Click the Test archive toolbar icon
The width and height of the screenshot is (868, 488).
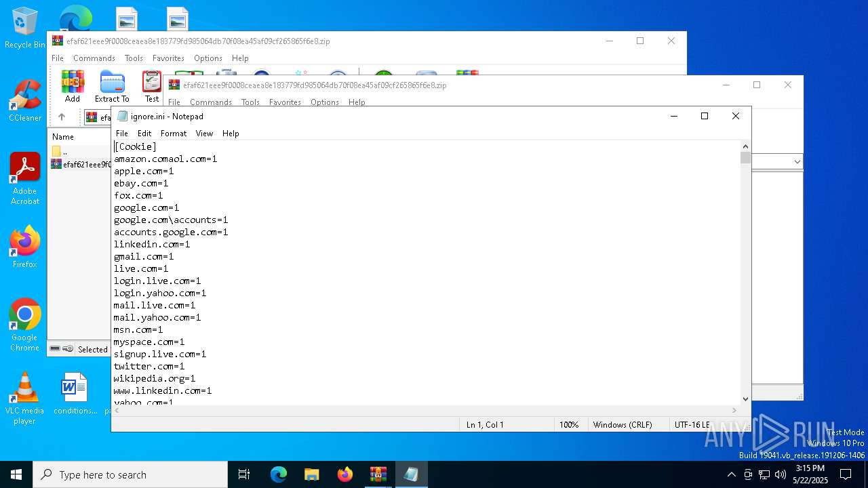152,86
